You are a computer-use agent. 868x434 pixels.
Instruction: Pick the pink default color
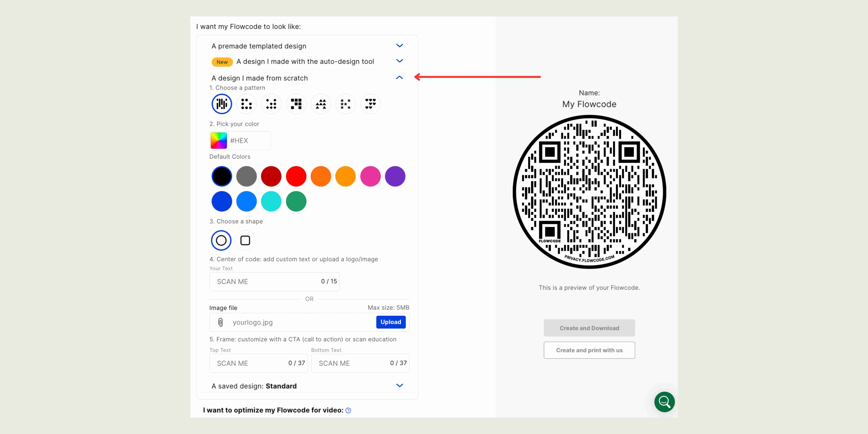coord(370,176)
